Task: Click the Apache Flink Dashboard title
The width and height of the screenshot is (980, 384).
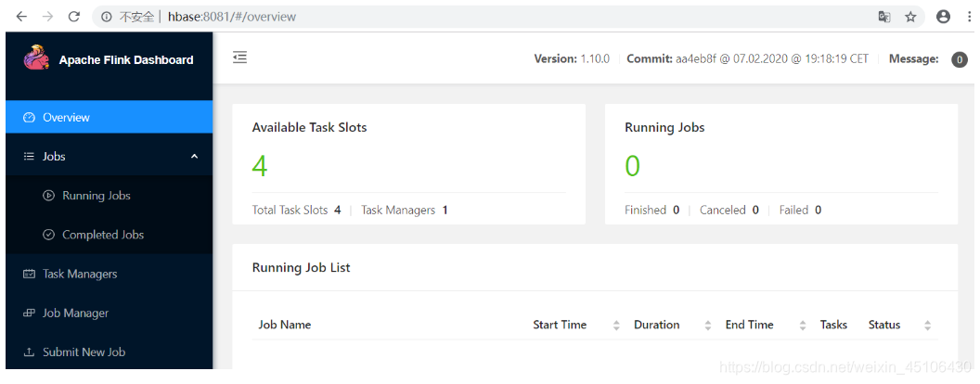Action: pyautogui.click(x=126, y=60)
